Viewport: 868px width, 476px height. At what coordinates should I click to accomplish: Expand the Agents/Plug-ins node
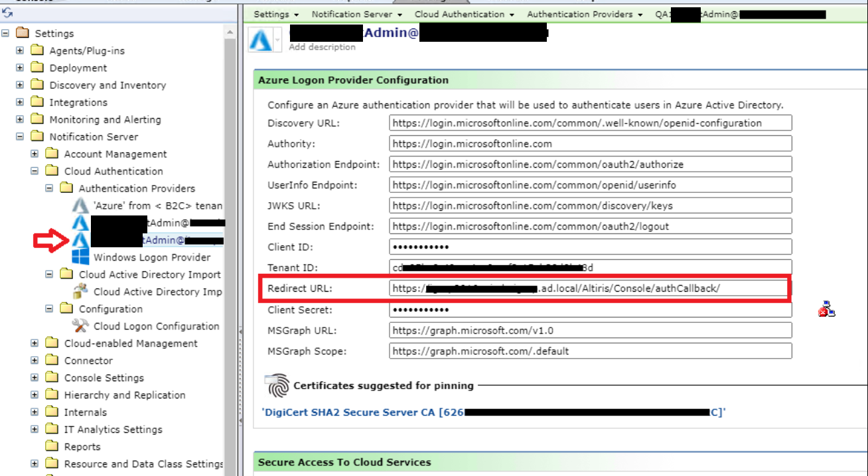tap(20, 50)
